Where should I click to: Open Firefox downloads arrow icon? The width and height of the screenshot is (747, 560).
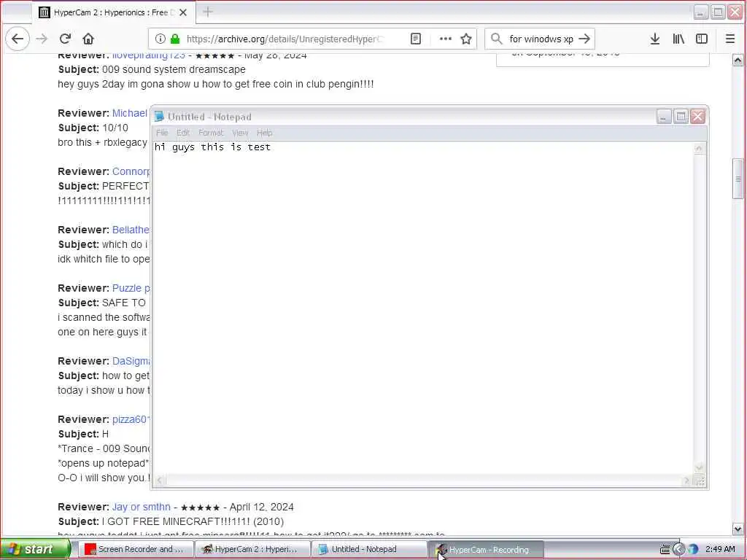655,39
